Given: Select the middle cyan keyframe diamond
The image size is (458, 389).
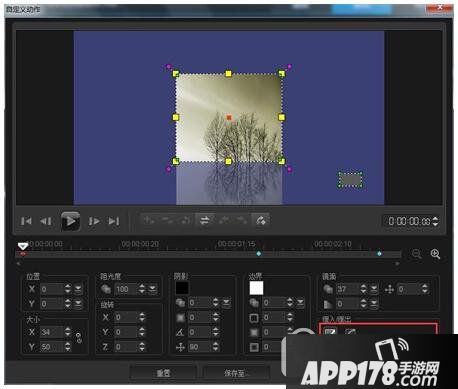Looking at the screenshot, I should [x=259, y=254].
